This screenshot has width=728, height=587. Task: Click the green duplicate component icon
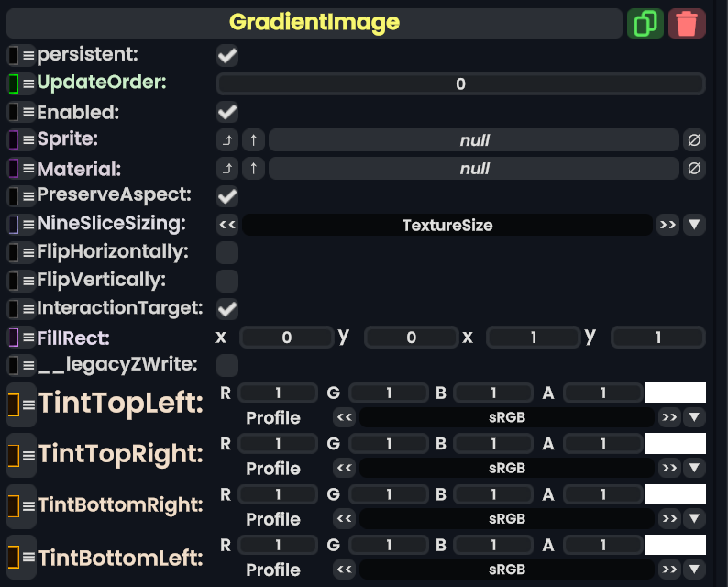(645, 23)
